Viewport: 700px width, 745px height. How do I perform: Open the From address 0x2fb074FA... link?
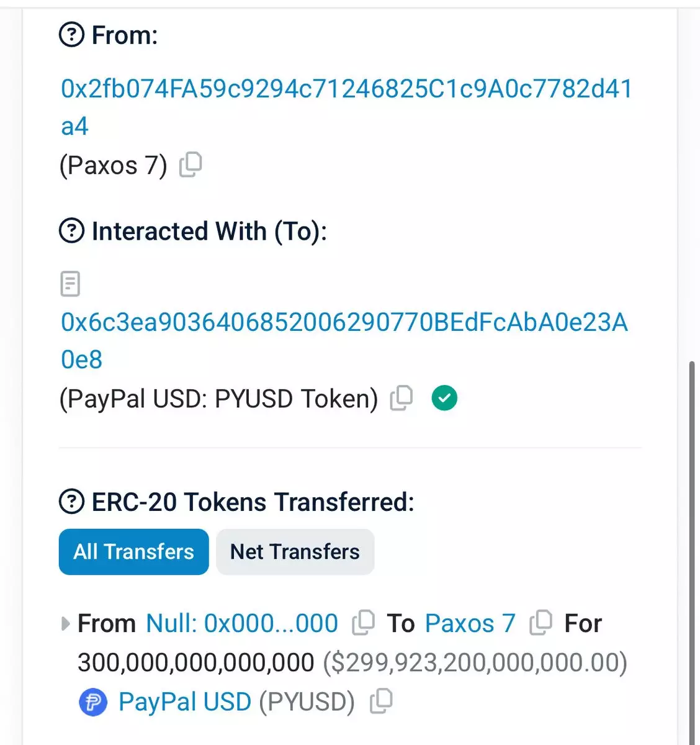pos(346,89)
